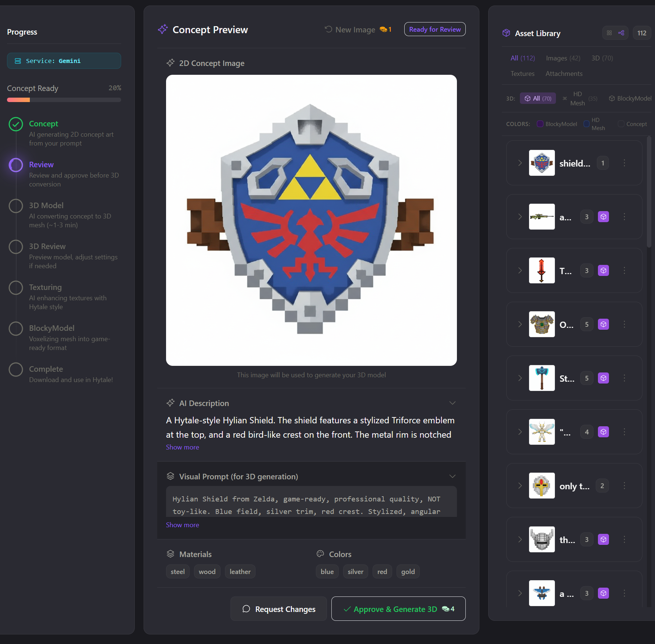Open the three-dot menu on the axe asset
This screenshot has width=655, height=644.
pos(624,378)
